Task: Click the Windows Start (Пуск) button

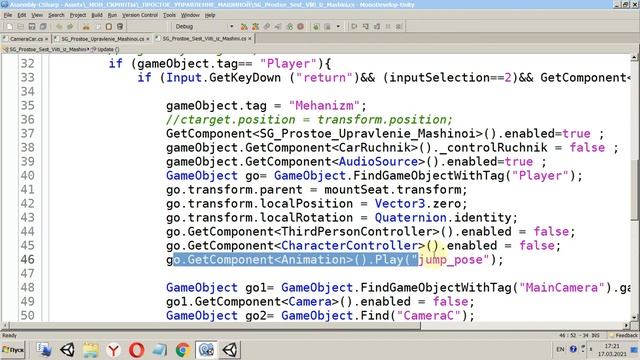Action: coord(13,350)
